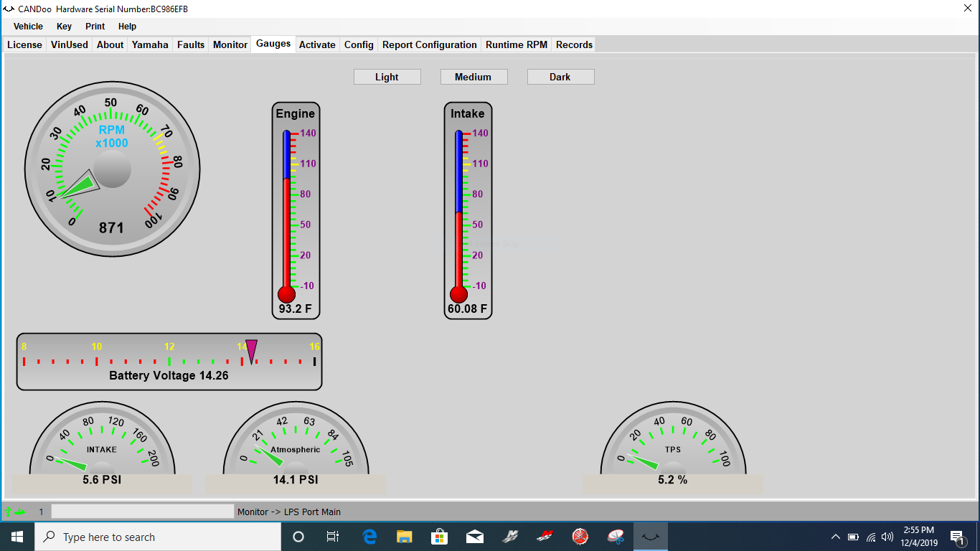980x551 pixels.
Task: Open the Print menu
Action: click(x=95, y=27)
